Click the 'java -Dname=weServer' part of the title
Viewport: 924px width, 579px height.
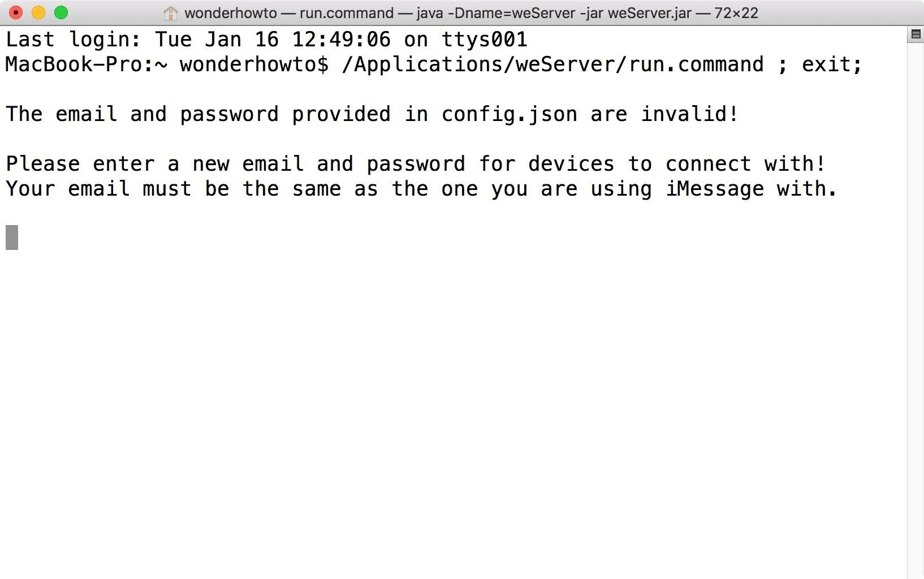(x=496, y=13)
